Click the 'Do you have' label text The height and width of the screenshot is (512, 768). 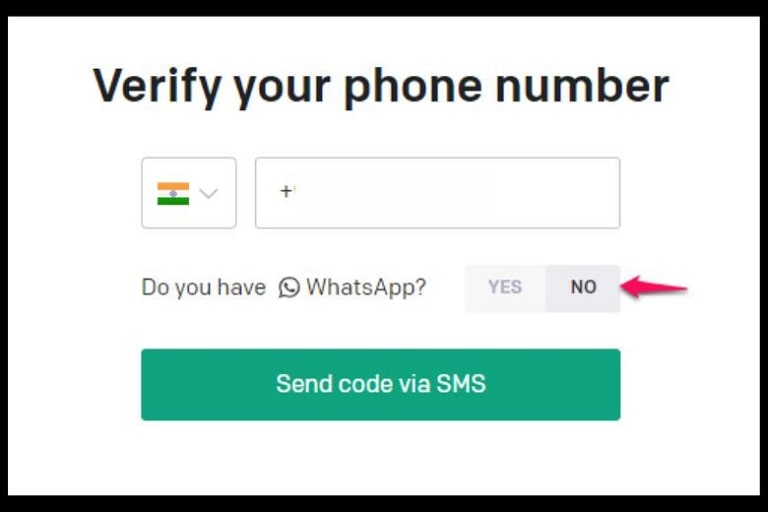point(204,288)
